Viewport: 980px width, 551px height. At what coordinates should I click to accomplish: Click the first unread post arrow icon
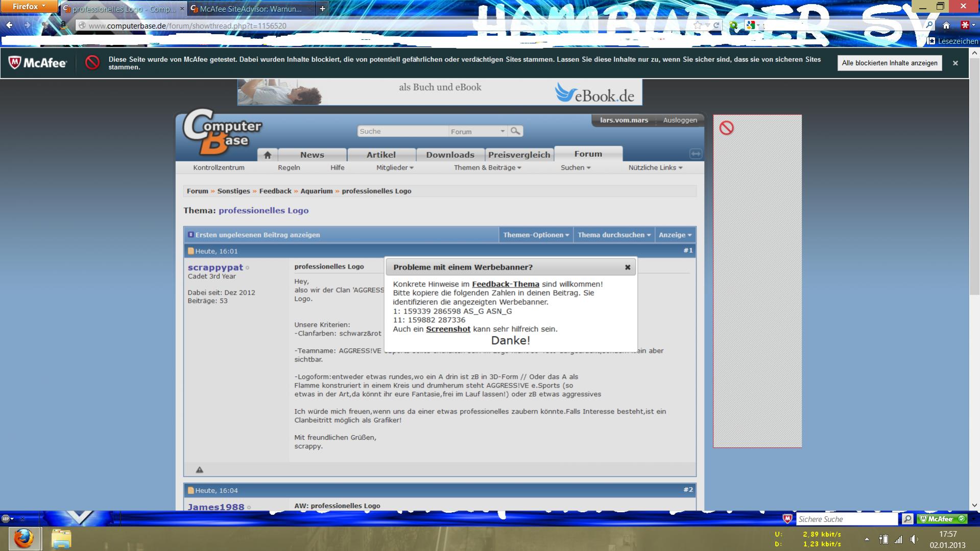pos(190,235)
